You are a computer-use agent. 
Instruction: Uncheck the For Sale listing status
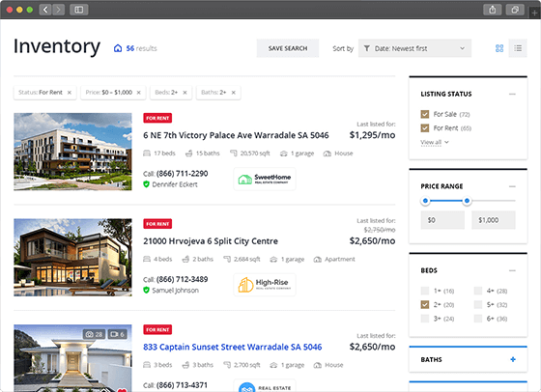[x=425, y=114]
